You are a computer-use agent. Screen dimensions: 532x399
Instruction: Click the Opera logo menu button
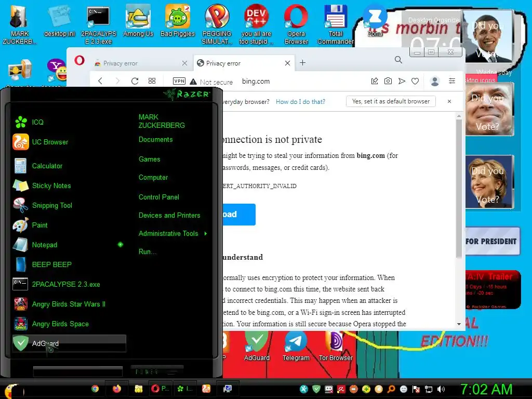(79, 61)
